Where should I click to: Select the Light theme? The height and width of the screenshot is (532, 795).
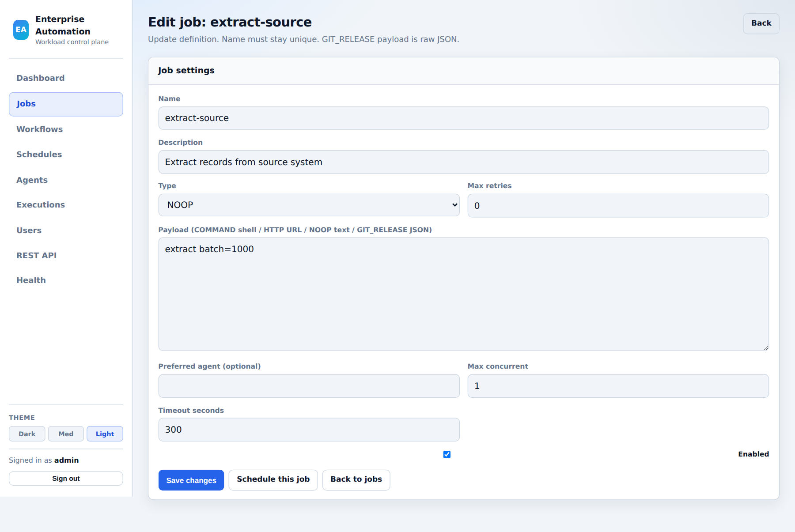pyautogui.click(x=105, y=434)
